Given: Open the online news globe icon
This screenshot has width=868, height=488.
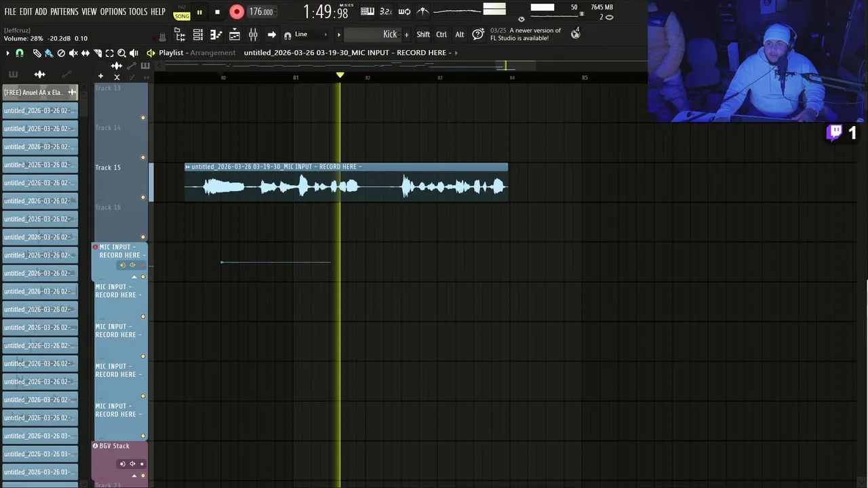Looking at the screenshot, I should pos(576,33).
